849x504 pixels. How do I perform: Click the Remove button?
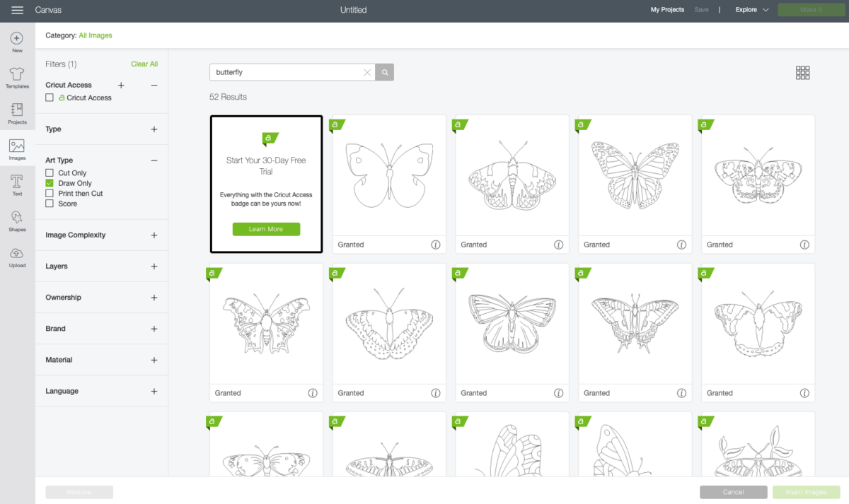[x=79, y=492]
